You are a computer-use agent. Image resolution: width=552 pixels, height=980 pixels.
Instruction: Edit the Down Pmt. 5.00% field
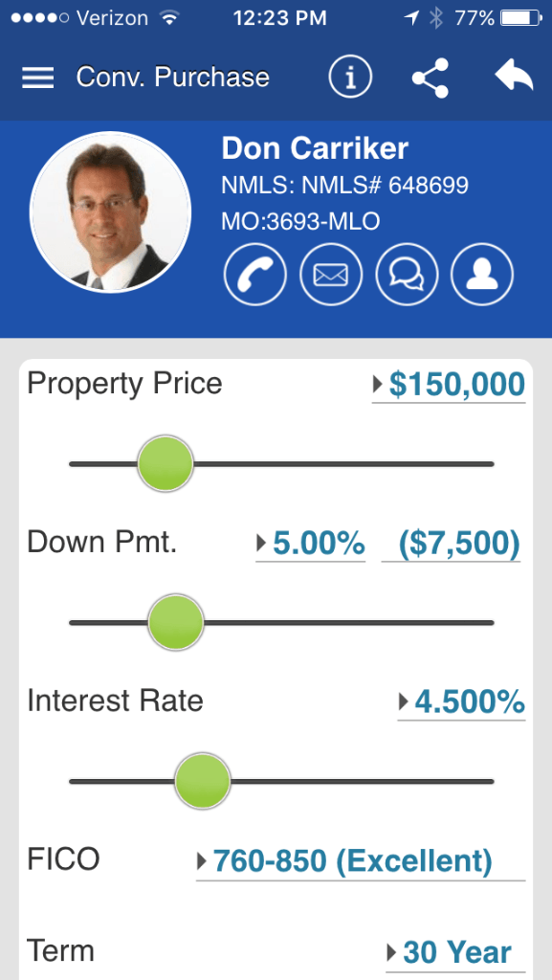[x=310, y=544]
